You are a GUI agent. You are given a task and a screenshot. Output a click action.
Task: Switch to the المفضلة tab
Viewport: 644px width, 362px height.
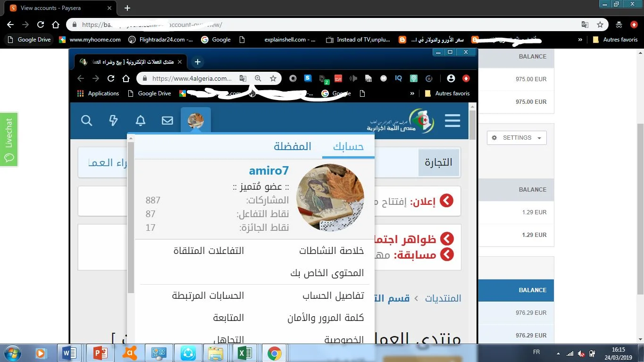tap(293, 146)
